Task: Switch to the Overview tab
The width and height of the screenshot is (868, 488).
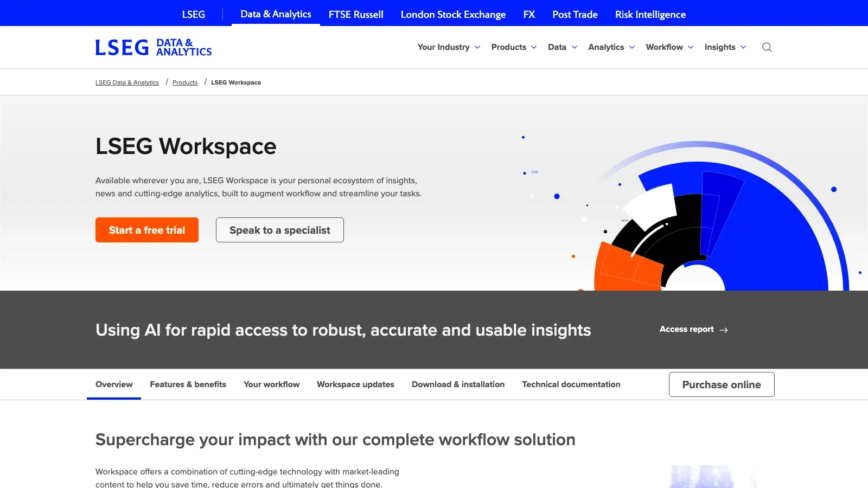Action: tap(114, 384)
